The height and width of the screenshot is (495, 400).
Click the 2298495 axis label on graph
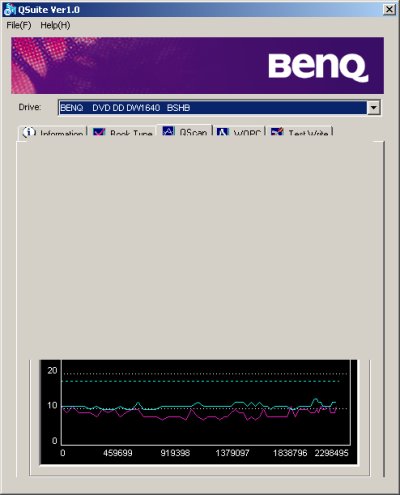[x=331, y=453]
